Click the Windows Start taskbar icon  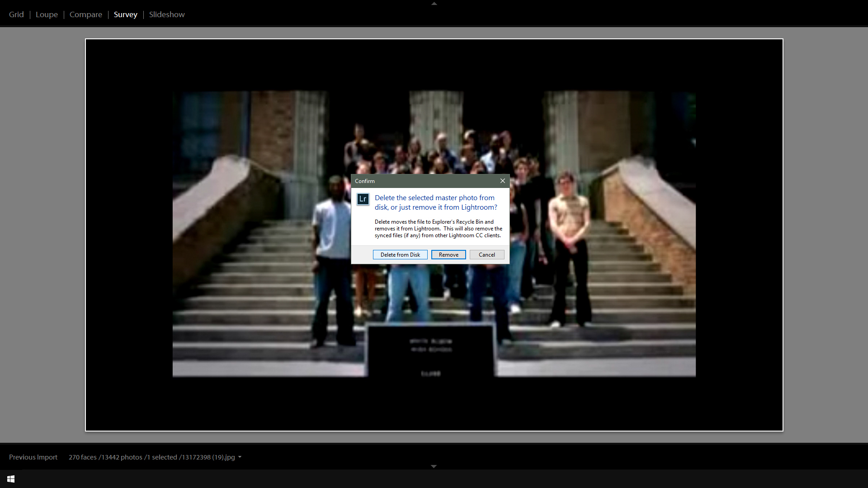coord(11,479)
